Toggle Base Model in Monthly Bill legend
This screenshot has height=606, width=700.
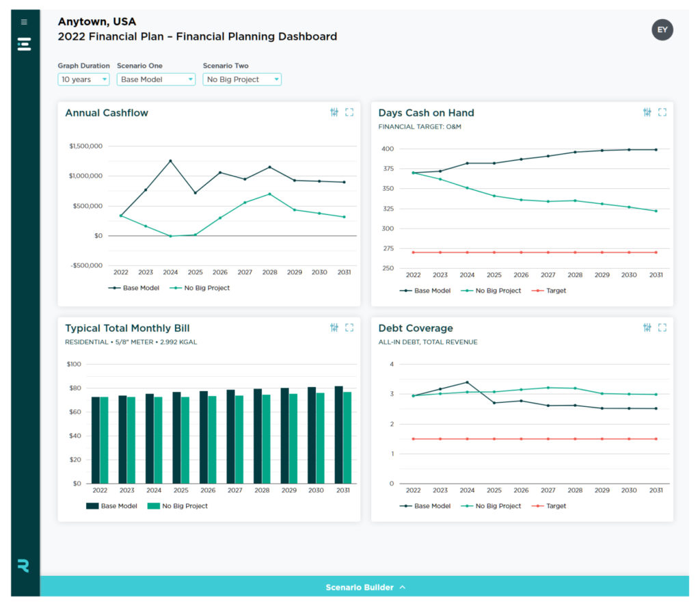pyautogui.click(x=111, y=506)
